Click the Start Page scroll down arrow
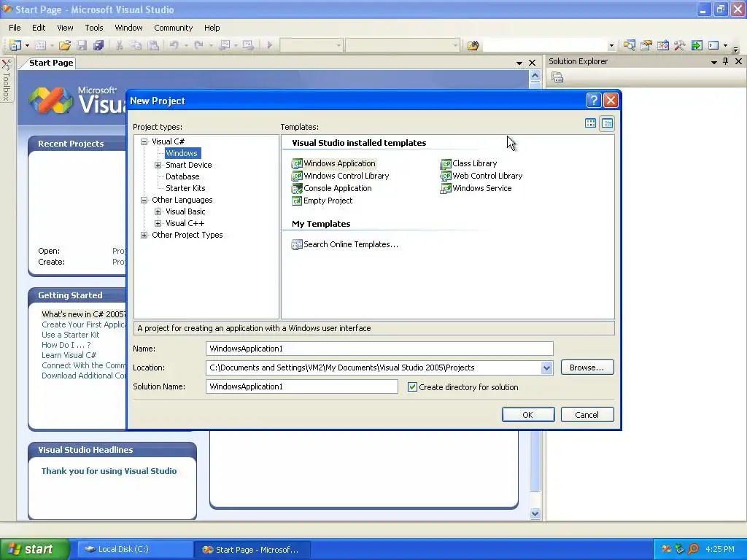The height and width of the screenshot is (560, 747). pos(535,513)
